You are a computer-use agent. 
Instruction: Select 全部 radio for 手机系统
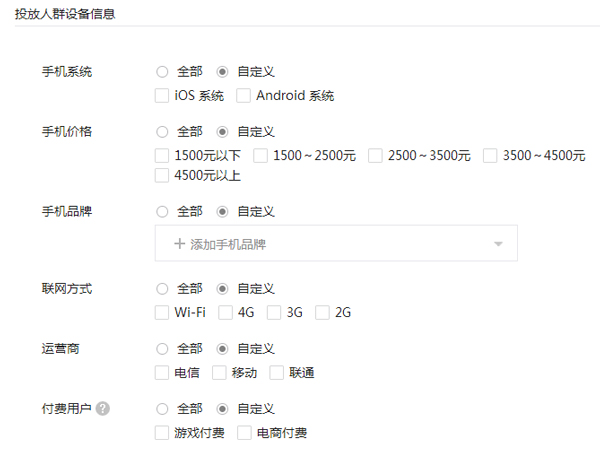click(x=162, y=72)
